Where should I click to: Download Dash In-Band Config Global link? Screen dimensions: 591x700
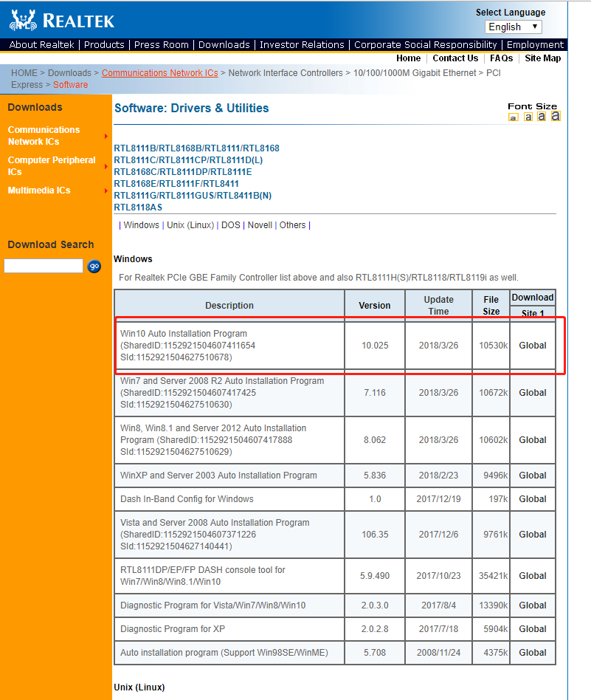point(532,499)
